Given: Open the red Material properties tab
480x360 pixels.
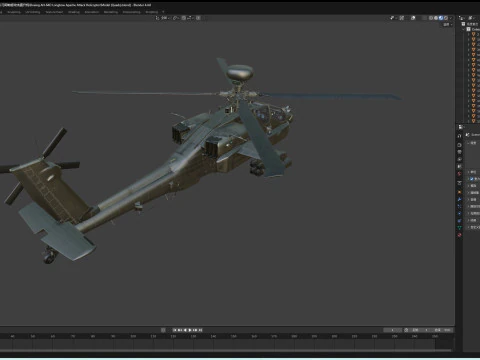Looking at the screenshot, I should 459,235.
